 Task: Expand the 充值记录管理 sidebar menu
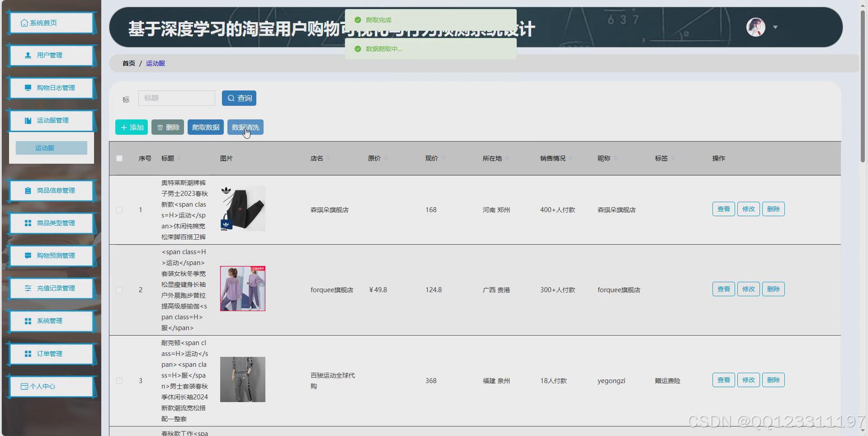pyautogui.click(x=52, y=288)
